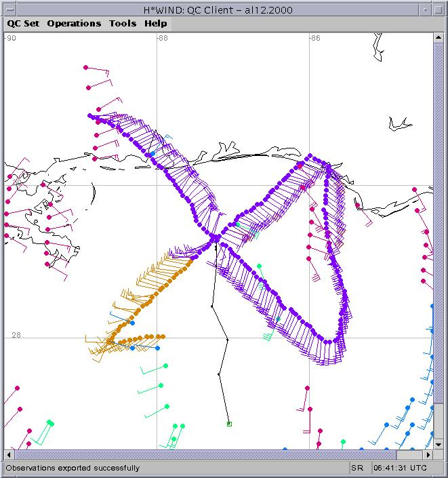Click the 'Observations exported successfully' status message
Screen dimensions: 448x478
click(73, 468)
